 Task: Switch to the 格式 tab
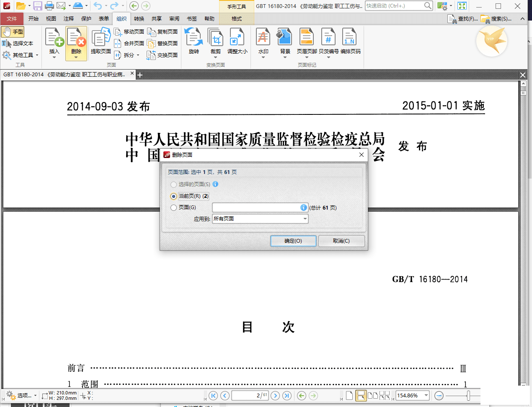[x=237, y=19]
